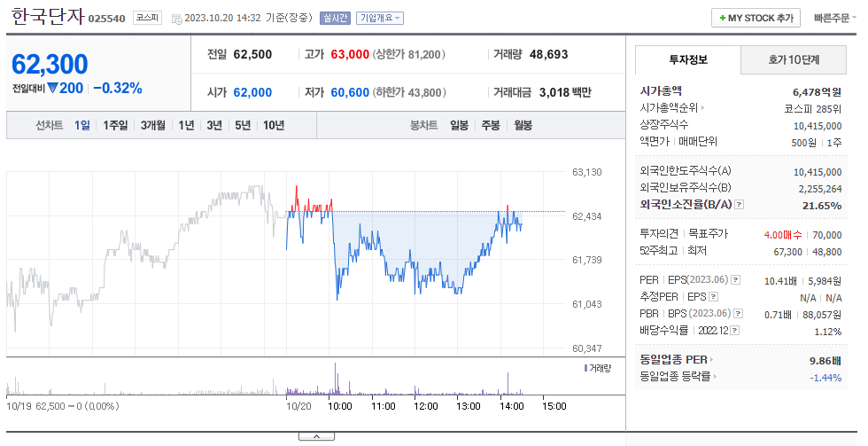Open the help icon next to 추정PER EPS
This screenshot has width=868, height=446.
(x=714, y=296)
